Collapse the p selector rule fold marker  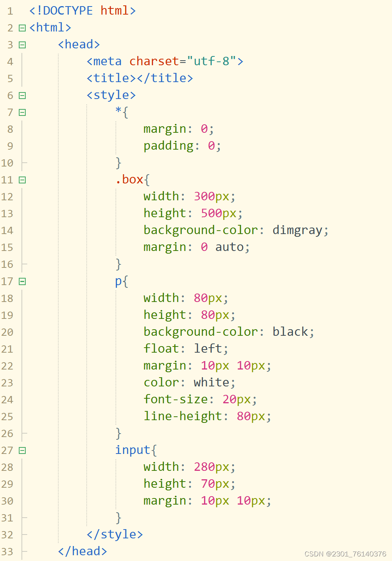pyautogui.click(x=22, y=281)
